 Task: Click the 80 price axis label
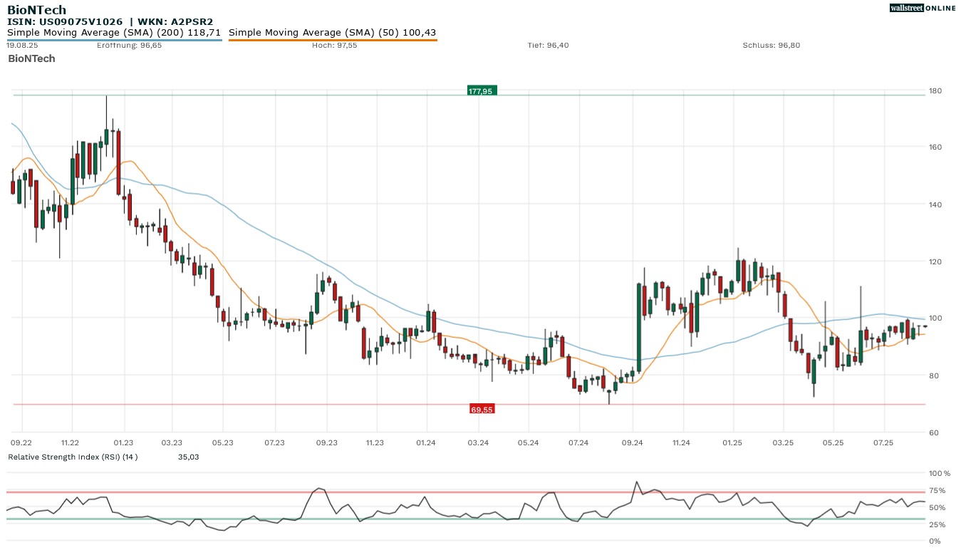(x=933, y=375)
